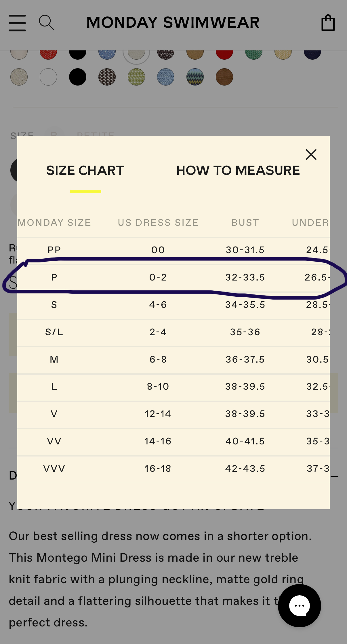The width and height of the screenshot is (347, 644).
Task: Choose the solid black color swatch
Action: [x=78, y=77]
